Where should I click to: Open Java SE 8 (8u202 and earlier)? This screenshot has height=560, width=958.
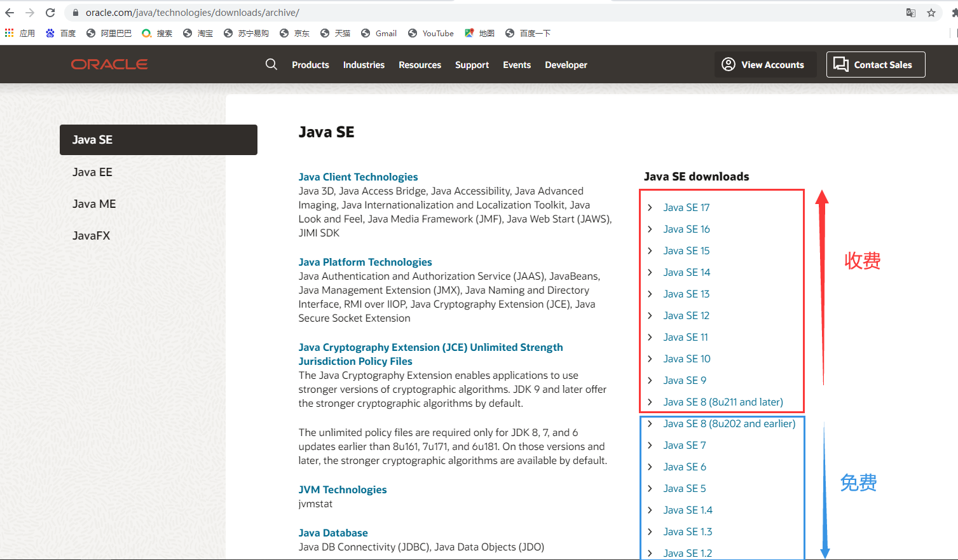[729, 424]
